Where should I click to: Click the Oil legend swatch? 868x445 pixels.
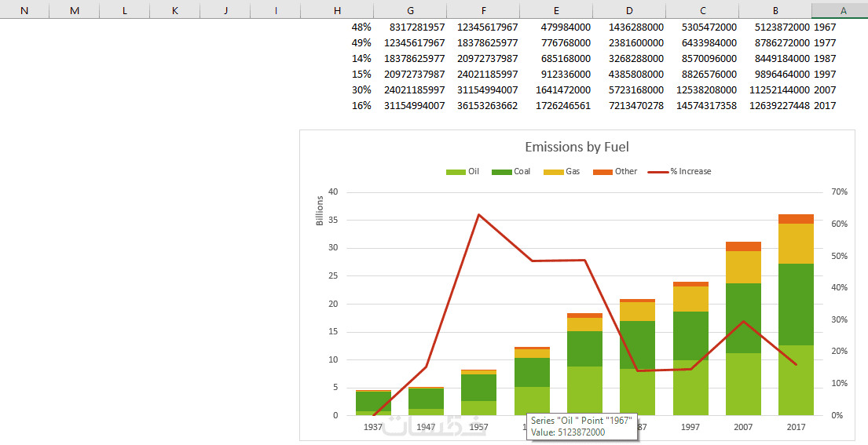click(x=456, y=172)
